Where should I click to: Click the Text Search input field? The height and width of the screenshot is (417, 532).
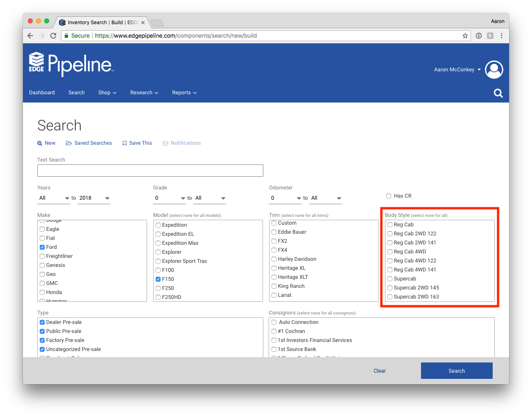[150, 171]
